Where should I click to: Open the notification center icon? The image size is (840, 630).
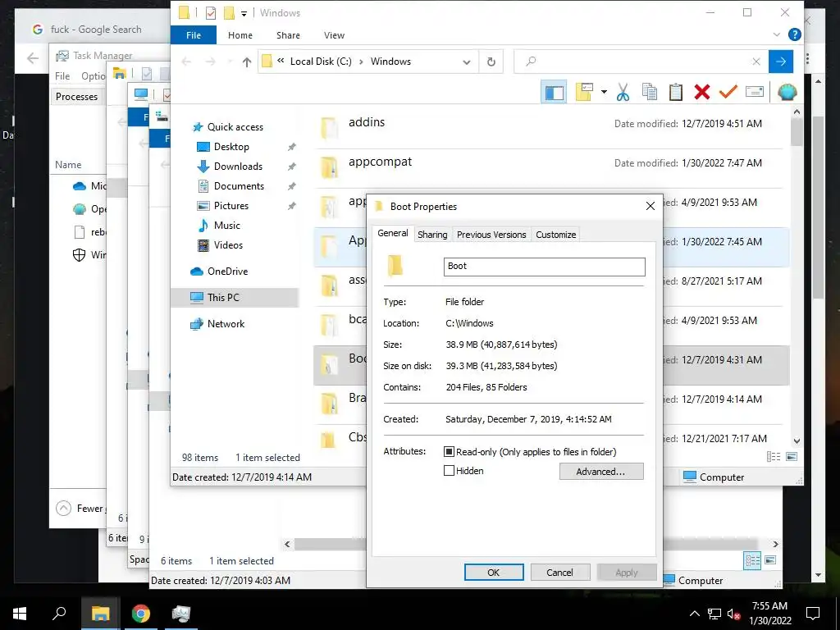coord(813,614)
